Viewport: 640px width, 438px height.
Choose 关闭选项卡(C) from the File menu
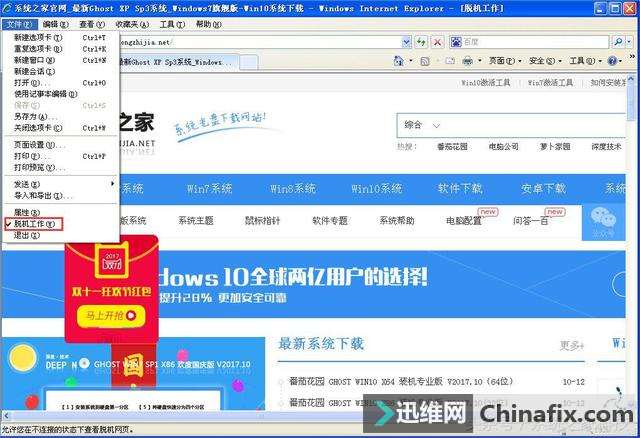(x=60, y=128)
